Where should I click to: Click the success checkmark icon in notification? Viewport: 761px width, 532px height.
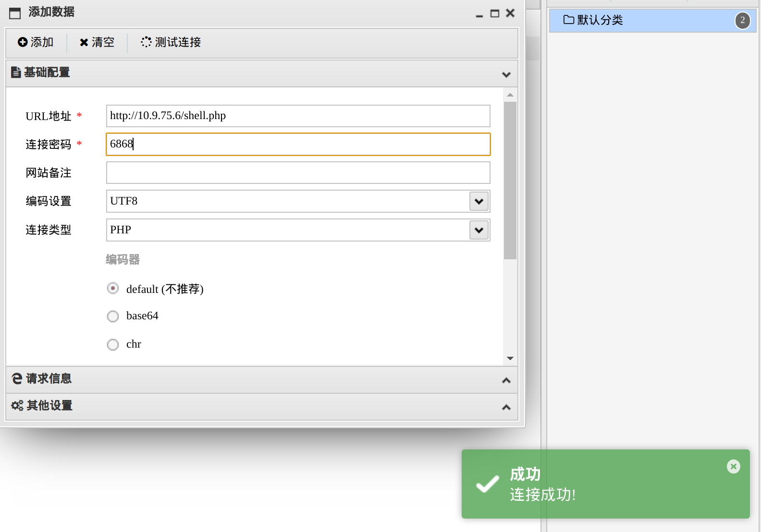pyautogui.click(x=487, y=484)
